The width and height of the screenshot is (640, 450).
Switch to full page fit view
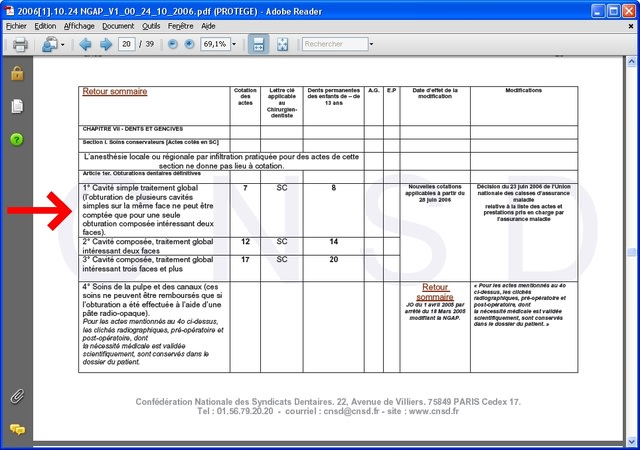pos(282,44)
